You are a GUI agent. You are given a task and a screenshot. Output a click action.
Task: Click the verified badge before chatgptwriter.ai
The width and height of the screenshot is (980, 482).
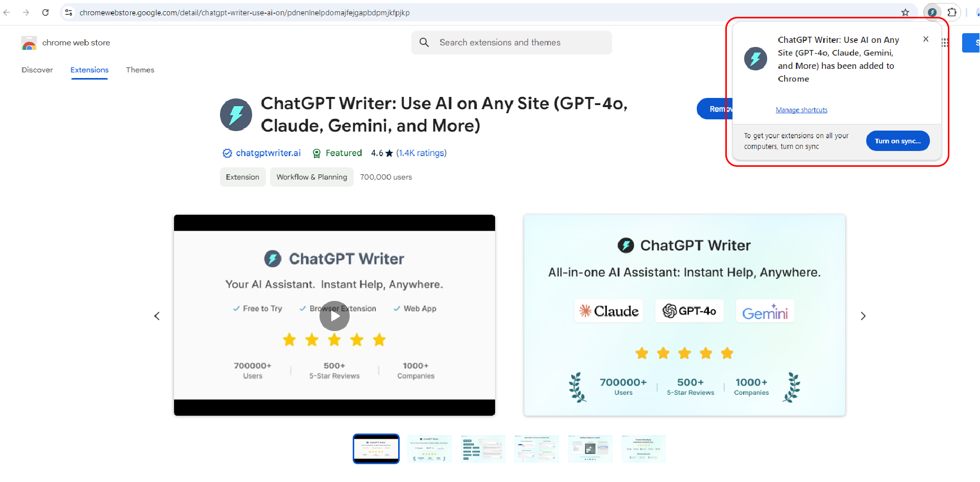[x=227, y=153]
